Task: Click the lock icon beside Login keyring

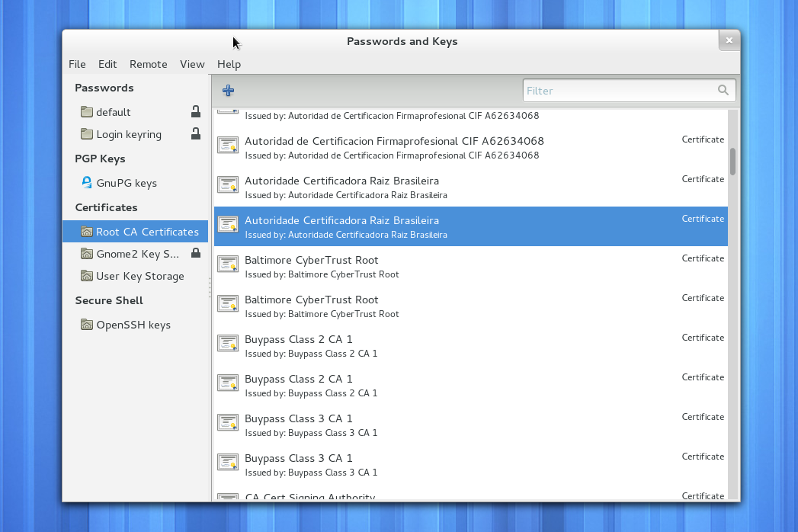Action: tap(196, 134)
